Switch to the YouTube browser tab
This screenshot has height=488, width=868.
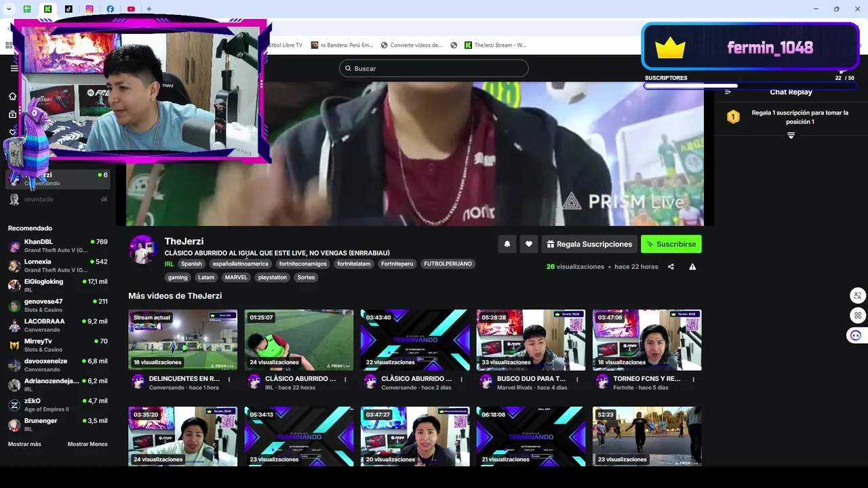coord(131,9)
